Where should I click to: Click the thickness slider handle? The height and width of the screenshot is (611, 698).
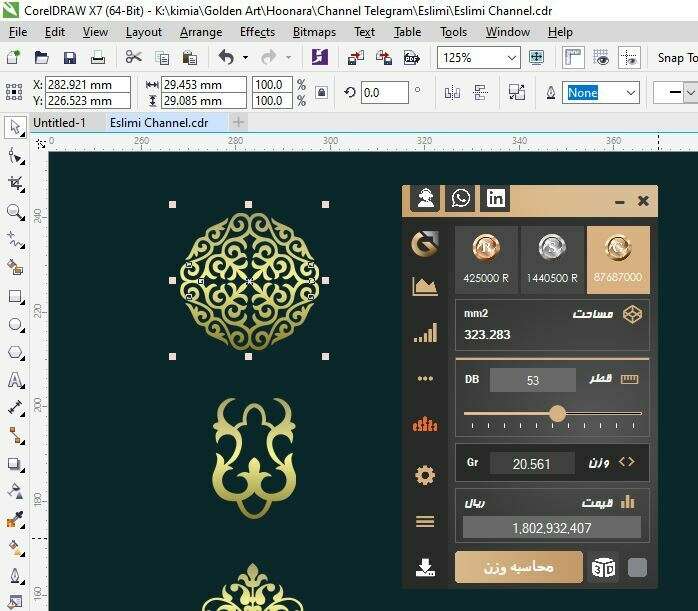pos(557,413)
